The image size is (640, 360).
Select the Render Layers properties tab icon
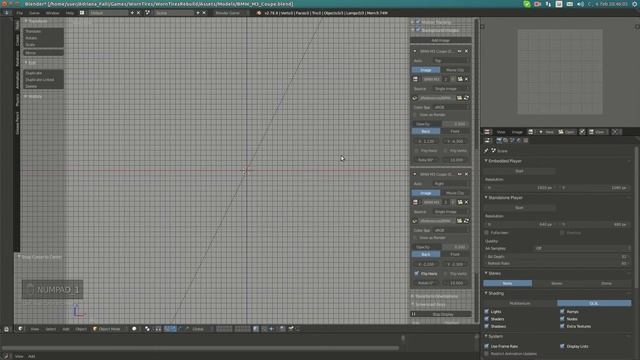tap(506, 140)
